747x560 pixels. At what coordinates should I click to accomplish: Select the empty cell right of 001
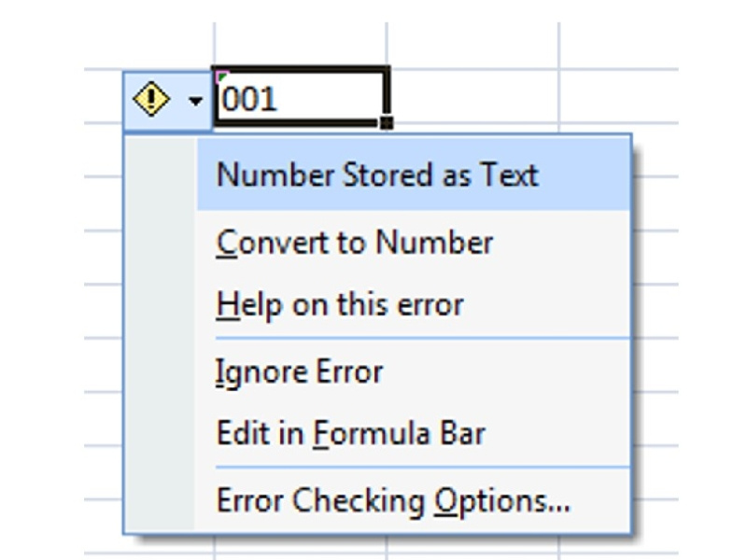click(472, 96)
